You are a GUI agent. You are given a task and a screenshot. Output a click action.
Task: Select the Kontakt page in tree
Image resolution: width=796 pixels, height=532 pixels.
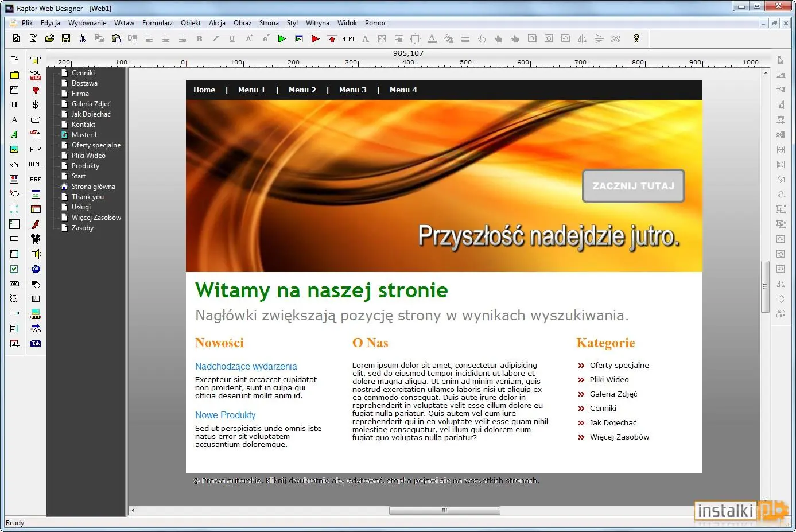[83, 125]
